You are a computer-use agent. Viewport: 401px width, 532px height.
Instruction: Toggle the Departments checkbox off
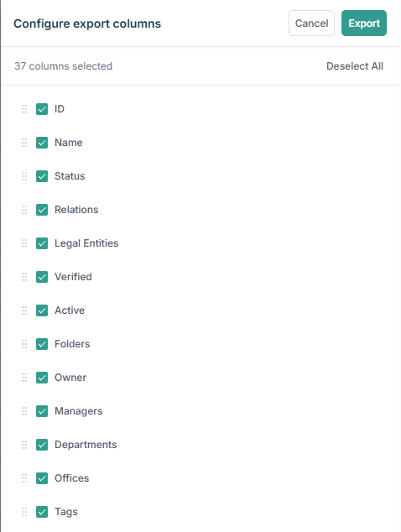click(x=42, y=445)
